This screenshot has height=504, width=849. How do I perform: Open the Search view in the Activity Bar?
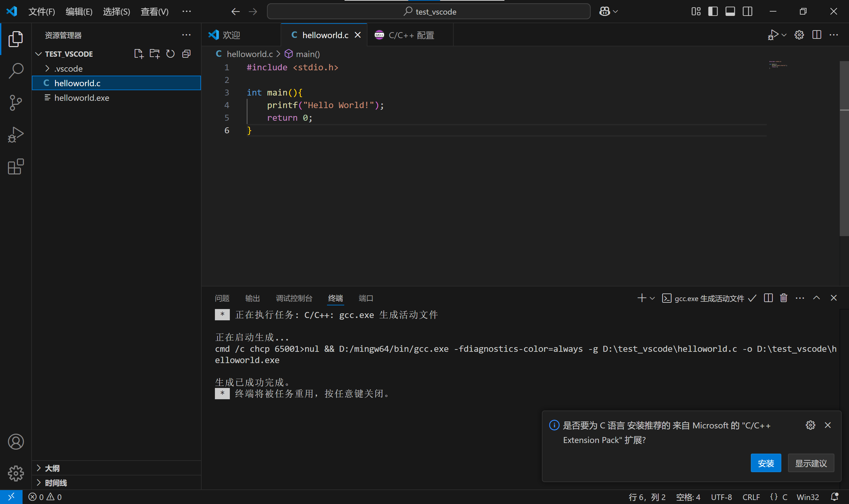coord(15,71)
